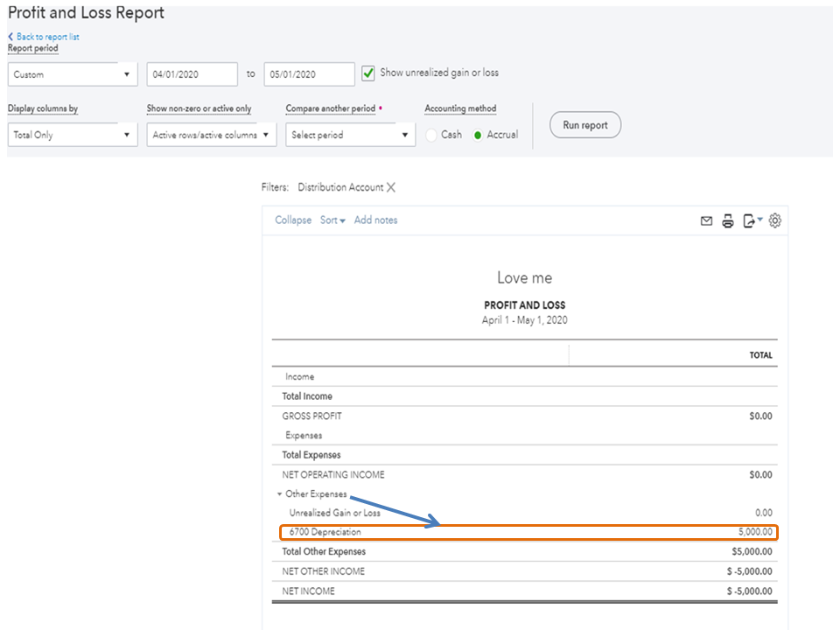Screen dimensions: 840x630
Task: Open the Custom report period dropdown
Action: pyautogui.click(x=73, y=74)
